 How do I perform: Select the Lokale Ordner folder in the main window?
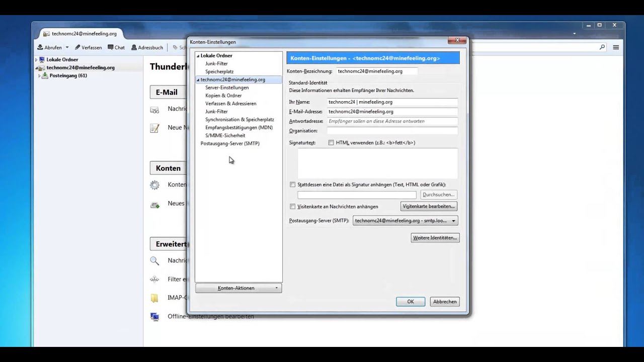pyautogui.click(x=62, y=59)
